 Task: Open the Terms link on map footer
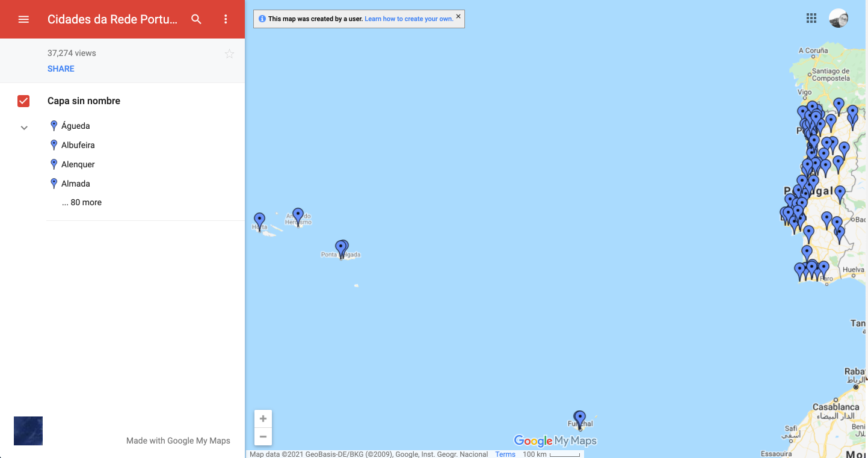click(505, 454)
